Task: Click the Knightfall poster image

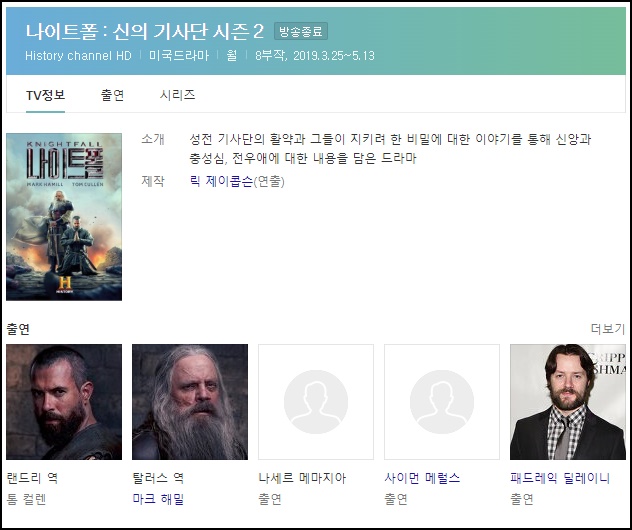Action: tap(64, 216)
